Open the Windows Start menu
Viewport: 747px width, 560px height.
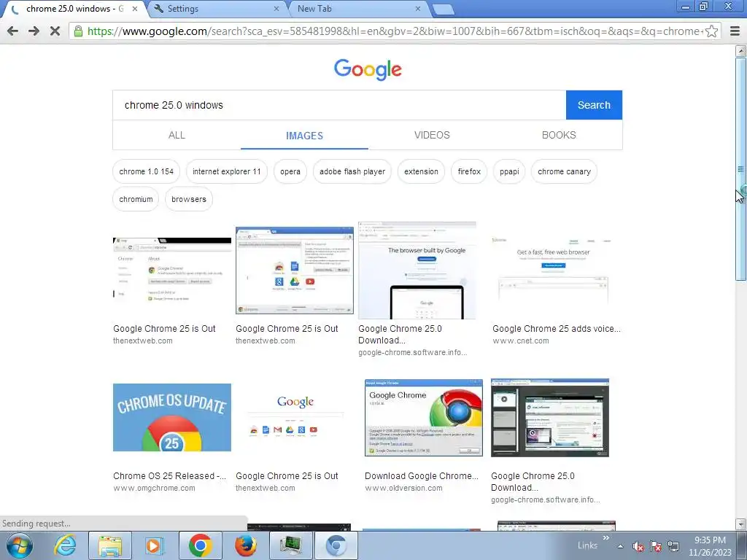[19, 545]
